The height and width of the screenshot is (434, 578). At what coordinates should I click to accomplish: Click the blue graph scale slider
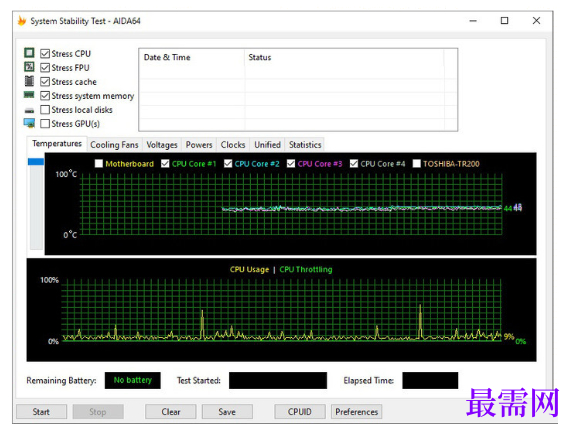coord(36,162)
